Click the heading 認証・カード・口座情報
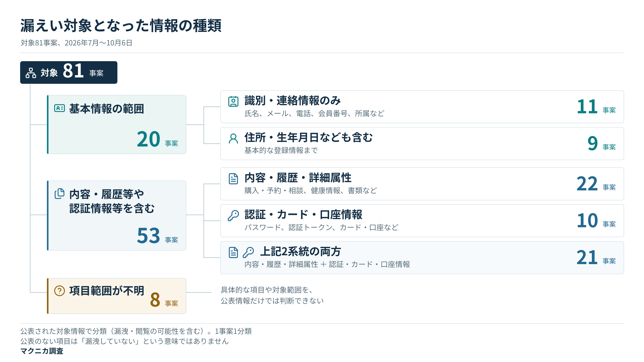644x362 pixels. 303,215
